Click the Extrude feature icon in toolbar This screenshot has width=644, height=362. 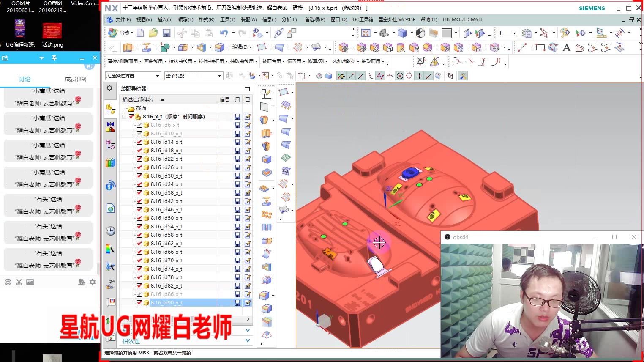128,47
